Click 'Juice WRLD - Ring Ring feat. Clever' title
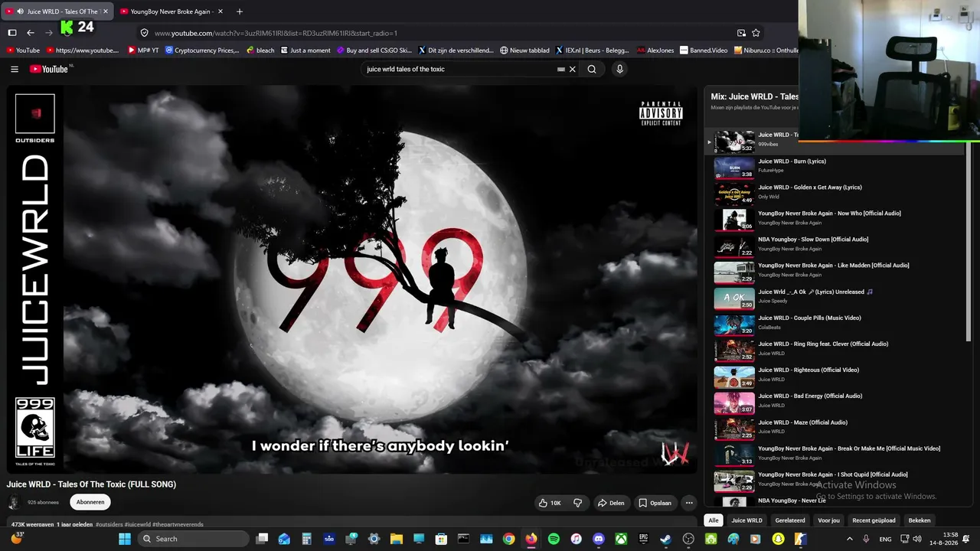The height and width of the screenshot is (551, 980). (823, 344)
